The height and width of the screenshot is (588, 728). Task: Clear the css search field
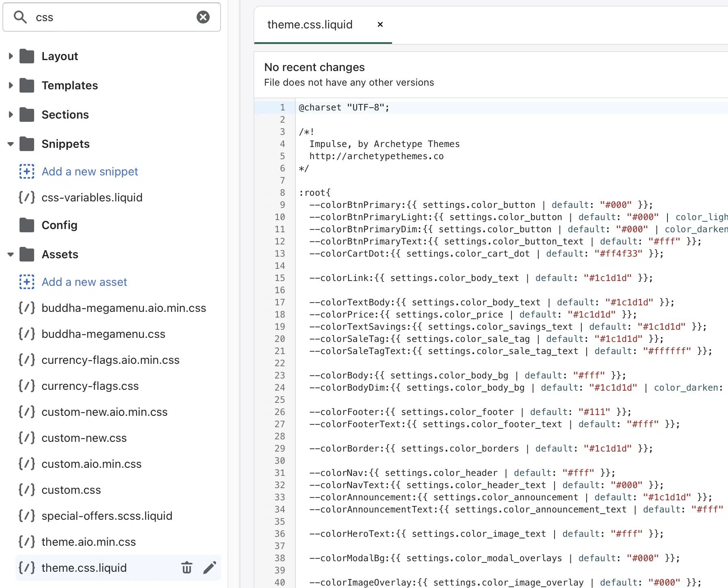203,17
